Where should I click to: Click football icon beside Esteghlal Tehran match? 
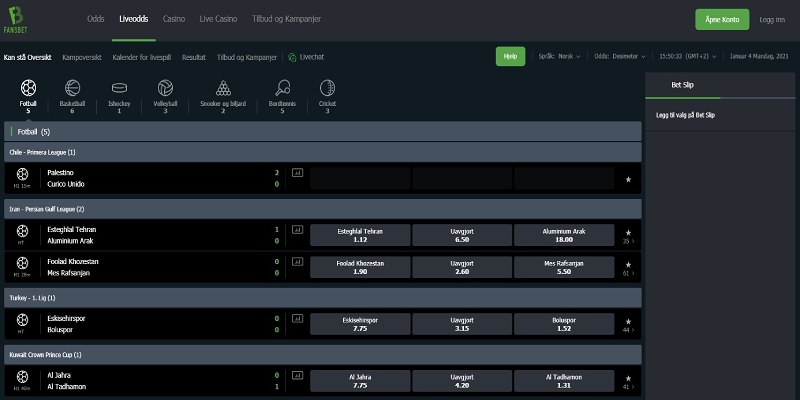coord(22,231)
